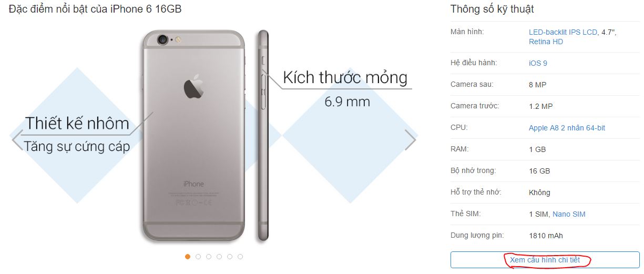Click the Apple A8 2 nhân 64-bit link
Image resolution: width=644 pixels, height=274 pixels.
click(x=567, y=128)
